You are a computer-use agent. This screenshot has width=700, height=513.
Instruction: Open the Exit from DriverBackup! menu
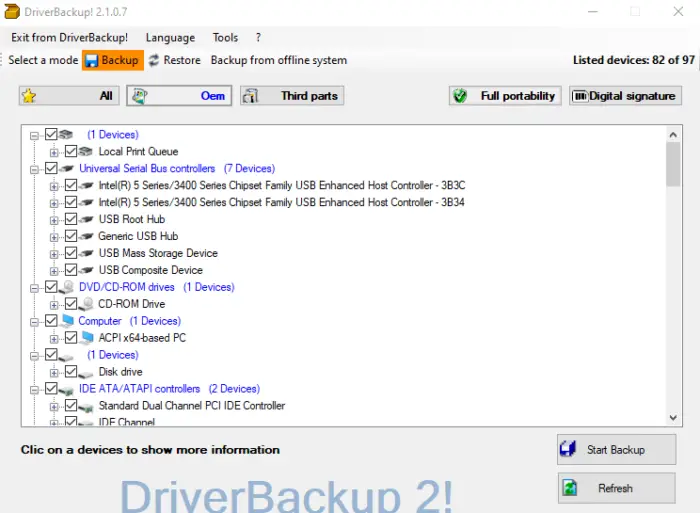tap(70, 38)
